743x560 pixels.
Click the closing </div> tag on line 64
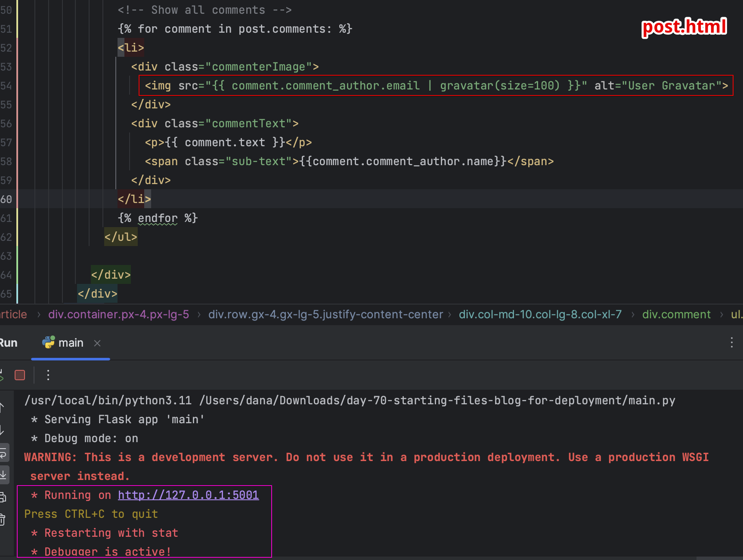tap(111, 275)
